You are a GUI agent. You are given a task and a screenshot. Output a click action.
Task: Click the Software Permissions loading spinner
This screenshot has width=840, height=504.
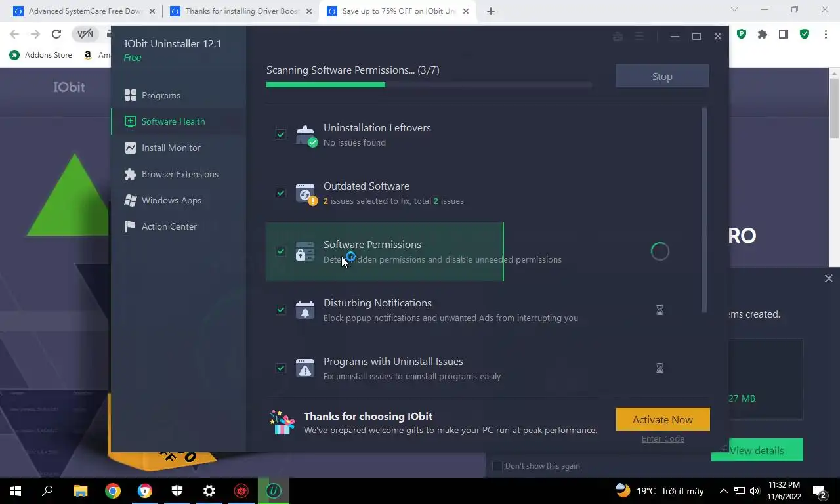tap(660, 251)
